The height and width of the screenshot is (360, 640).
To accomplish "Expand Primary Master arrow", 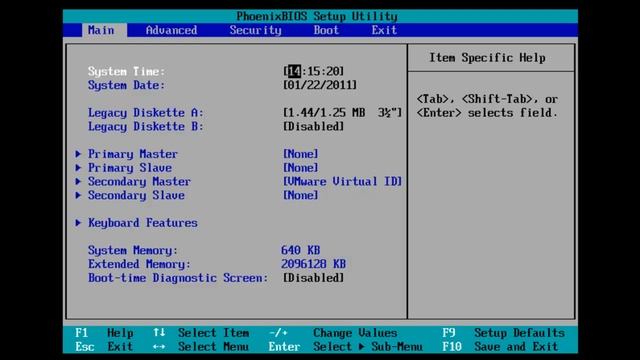I will coord(78,154).
